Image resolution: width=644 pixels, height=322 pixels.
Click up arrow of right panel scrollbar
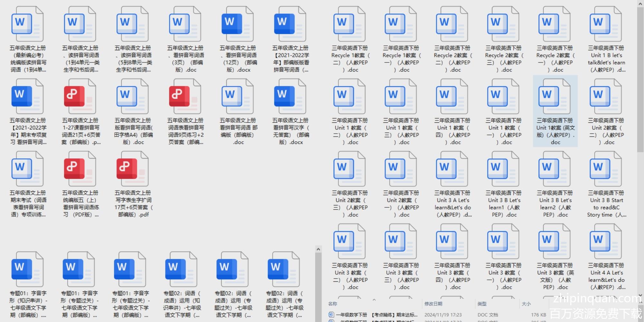640,3
